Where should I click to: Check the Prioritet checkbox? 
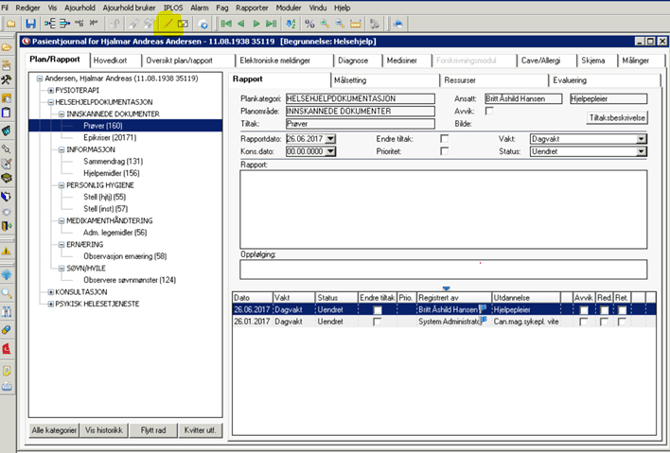[445, 150]
